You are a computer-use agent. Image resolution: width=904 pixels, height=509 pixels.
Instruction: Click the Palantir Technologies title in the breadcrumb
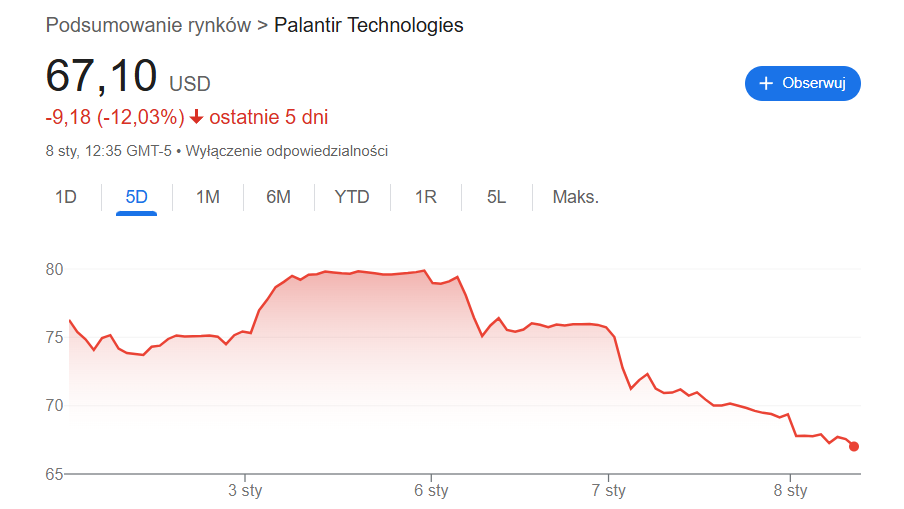(370, 25)
